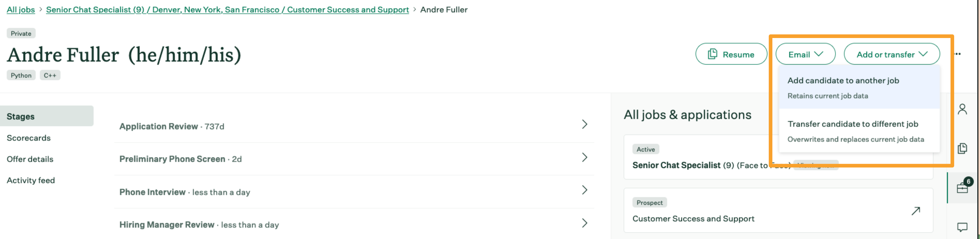Open the jobs briefcase sidebar icon

coord(963,187)
